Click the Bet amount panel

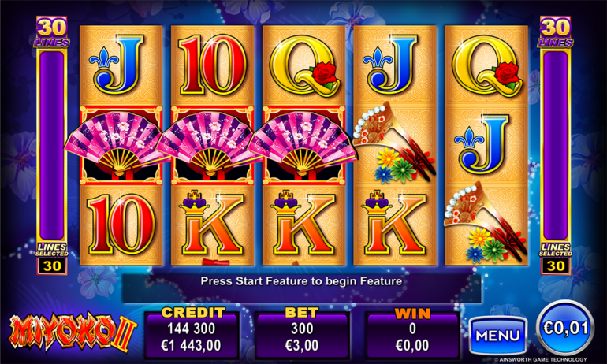(302, 333)
